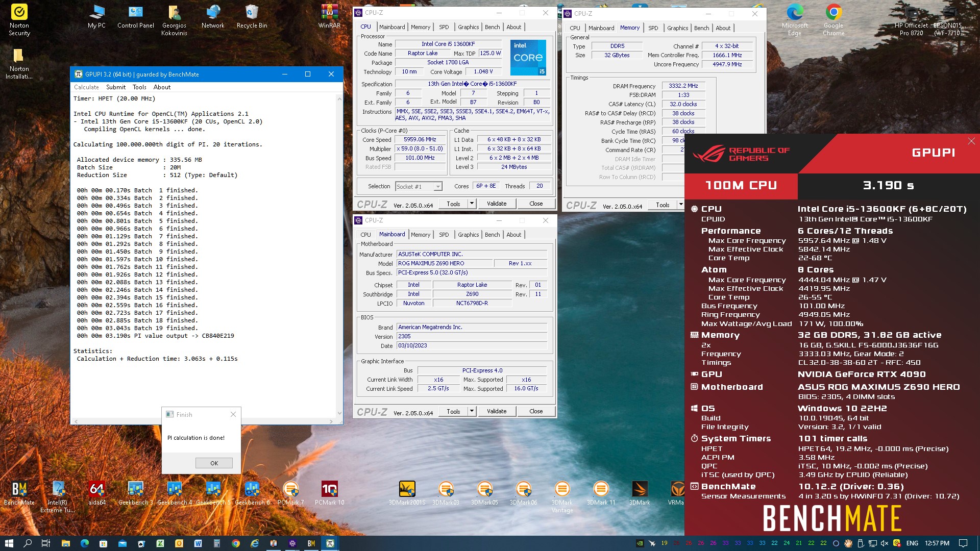This screenshot has width=980, height=551.
Task: Expand Tools dropdown arrow in CPU-Z mainboard window
Action: (x=472, y=411)
